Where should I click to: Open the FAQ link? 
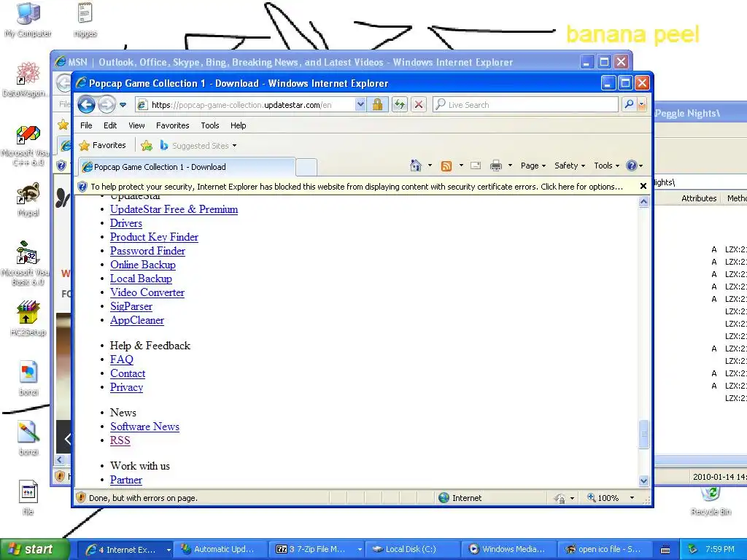pyautogui.click(x=122, y=359)
